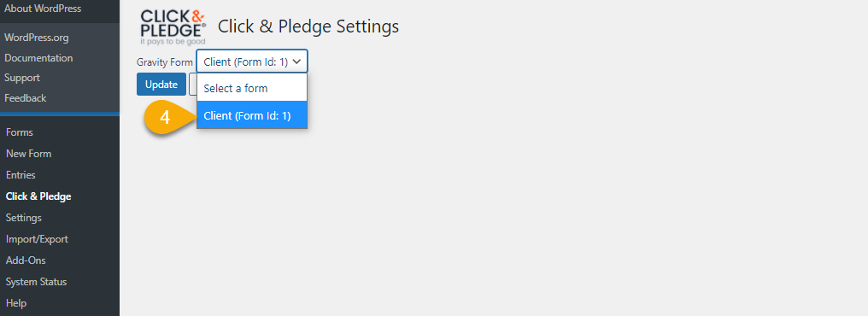Expand the Gravity Form dropdown arrow
The width and height of the screenshot is (868, 316).
tap(296, 62)
